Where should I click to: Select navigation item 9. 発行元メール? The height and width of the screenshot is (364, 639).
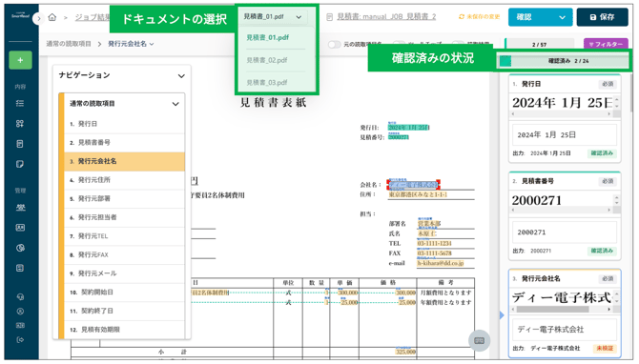(125, 273)
